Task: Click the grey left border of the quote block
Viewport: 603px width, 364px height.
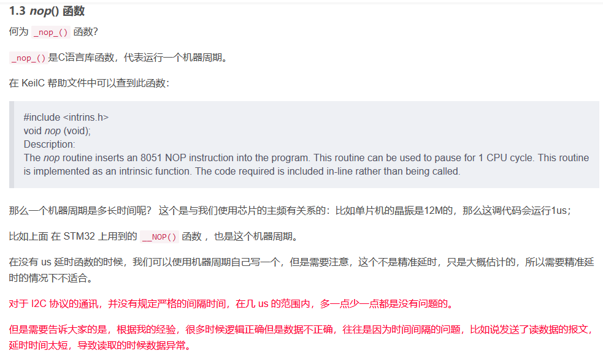Action: pyautogui.click(x=12, y=145)
